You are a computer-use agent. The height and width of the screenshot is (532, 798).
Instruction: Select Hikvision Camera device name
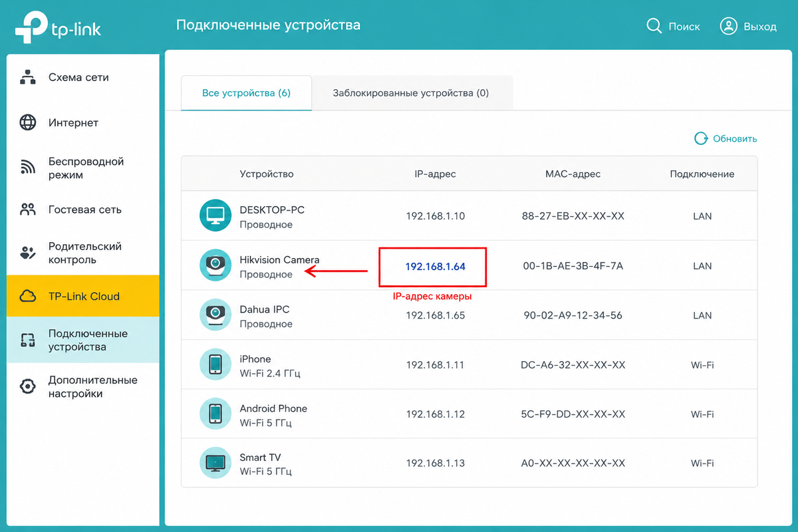(x=279, y=259)
